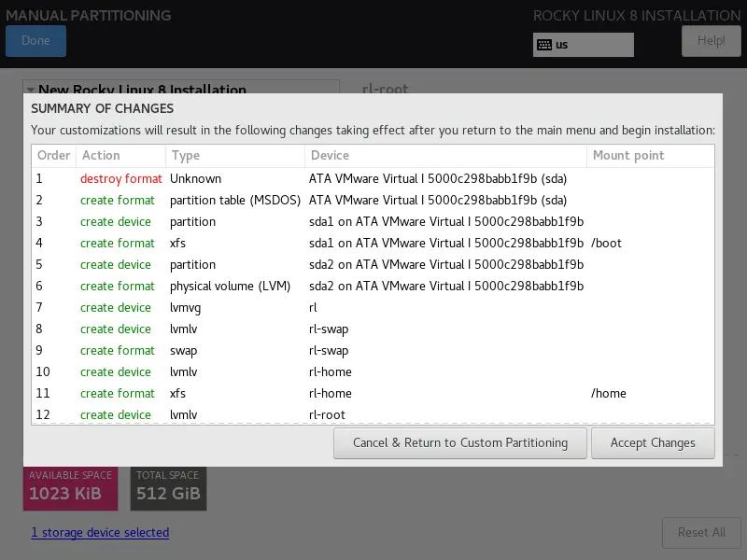Image resolution: width=747 pixels, height=560 pixels.
Task: Select the 'swap' type in row 9
Action: pyautogui.click(x=183, y=351)
